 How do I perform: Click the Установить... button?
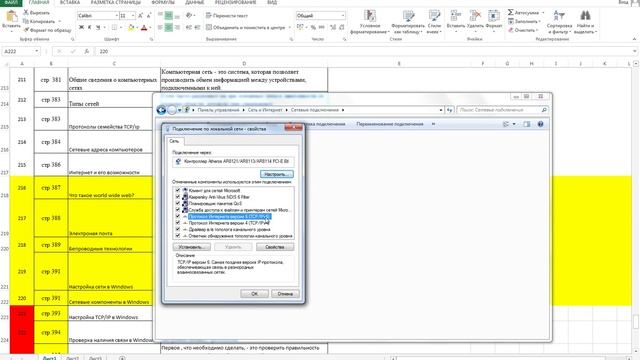pos(191,247)
